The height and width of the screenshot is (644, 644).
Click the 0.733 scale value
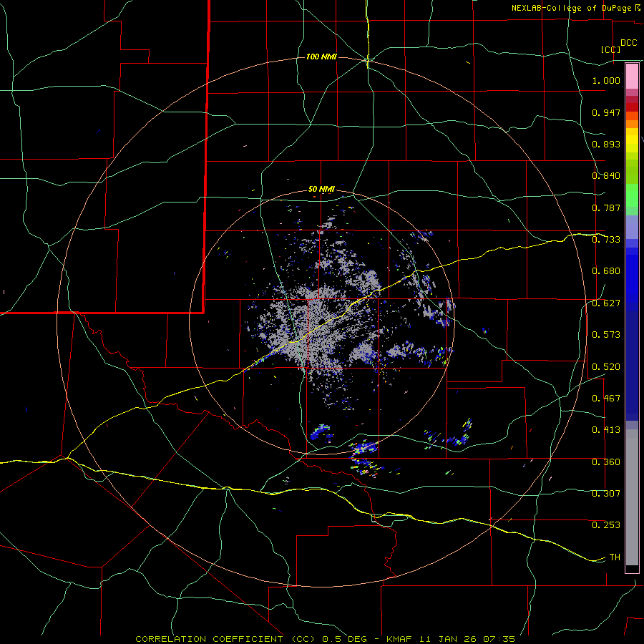606,240
